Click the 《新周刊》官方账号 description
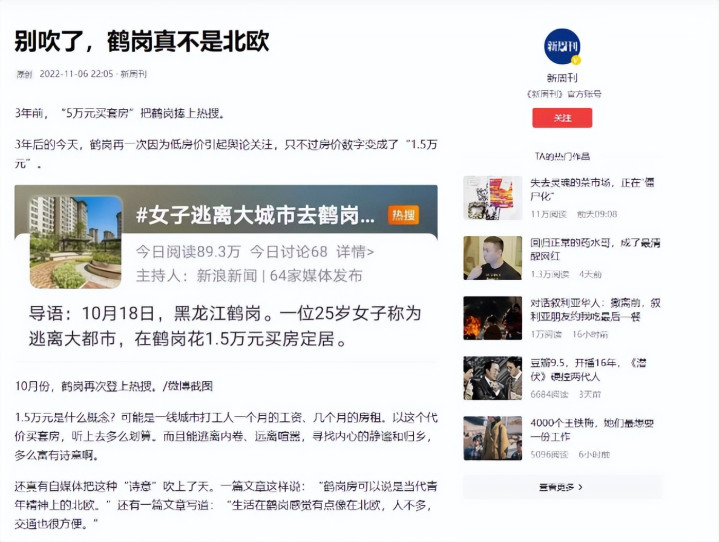 click(563, 94)
